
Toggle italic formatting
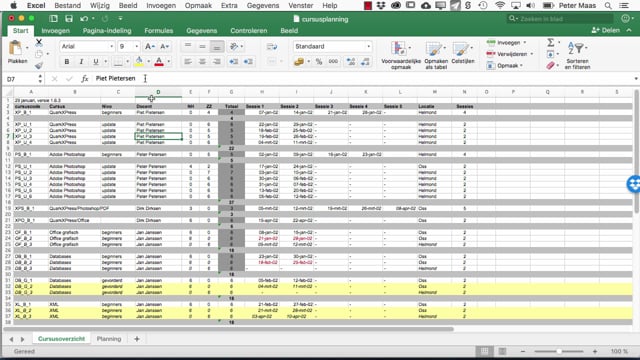tap(81, 62)
